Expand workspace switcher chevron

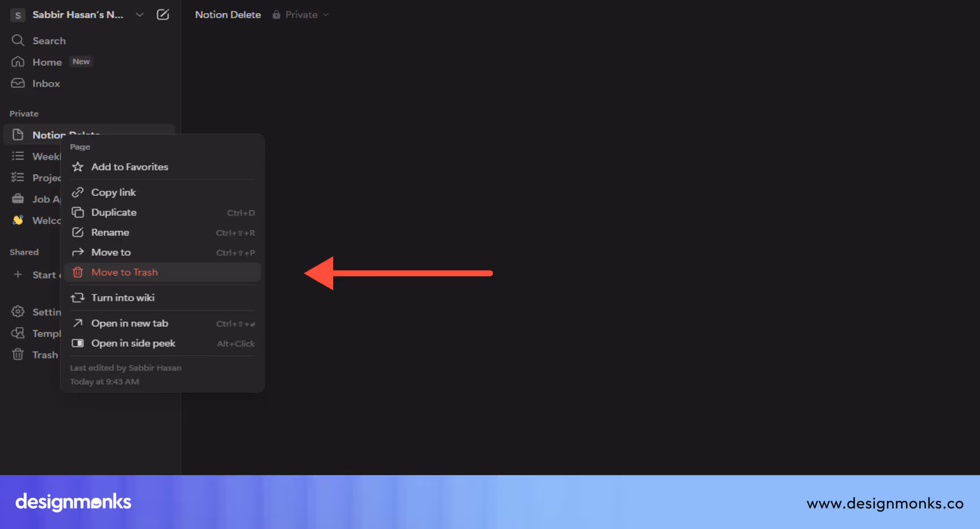[x=140, y=15]
